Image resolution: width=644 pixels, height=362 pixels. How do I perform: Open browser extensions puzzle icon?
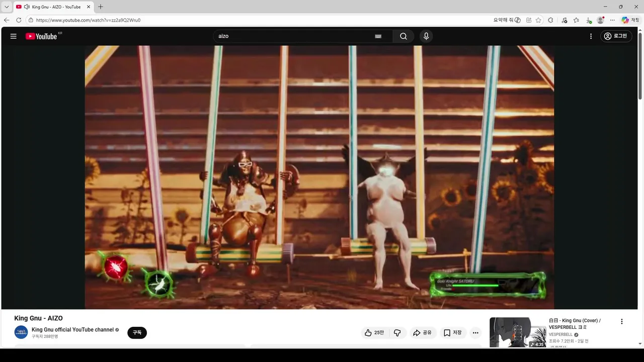coord(550,20)
